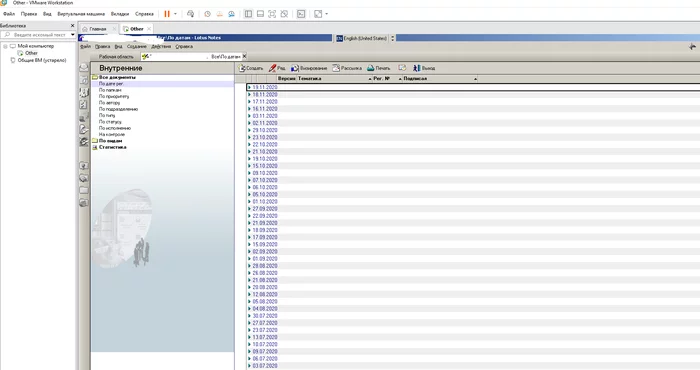The image size is (700, 370).
Task: Click the library search input field
Action: click(x=39, y=34)
